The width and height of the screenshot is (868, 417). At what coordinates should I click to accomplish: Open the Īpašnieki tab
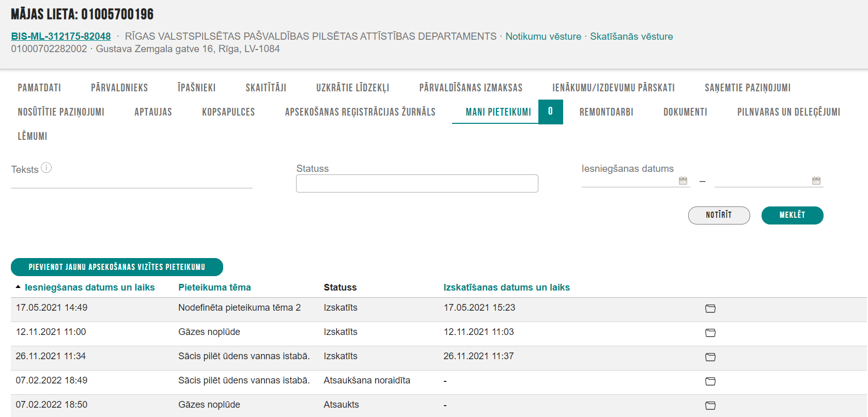(x=196, y=88)
